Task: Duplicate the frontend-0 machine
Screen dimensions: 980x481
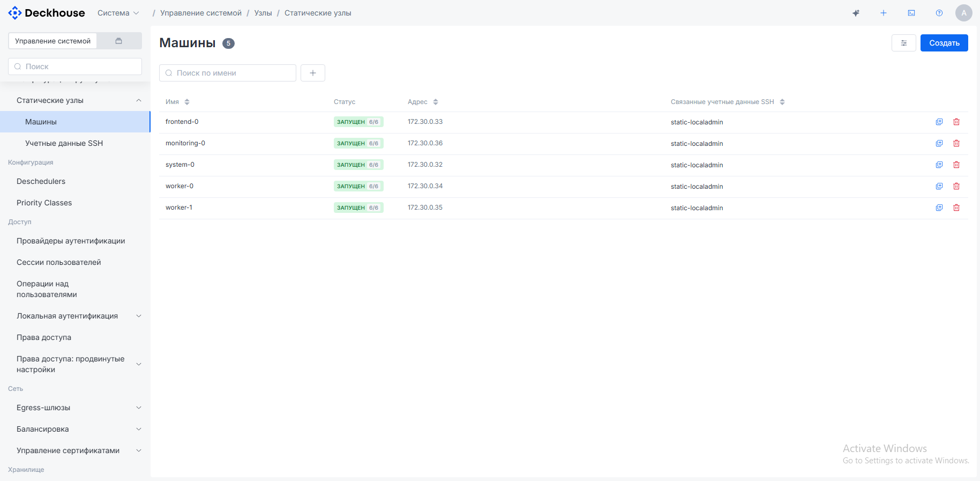Action: 939,122
